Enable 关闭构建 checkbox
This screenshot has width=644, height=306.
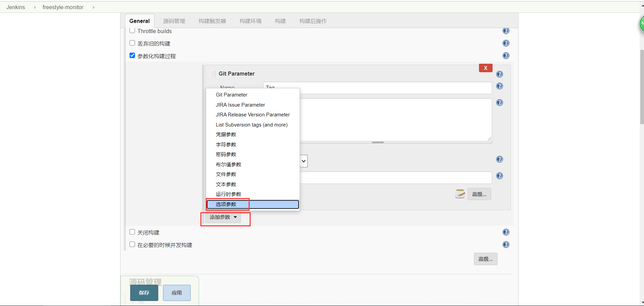[x=132, y=232]
